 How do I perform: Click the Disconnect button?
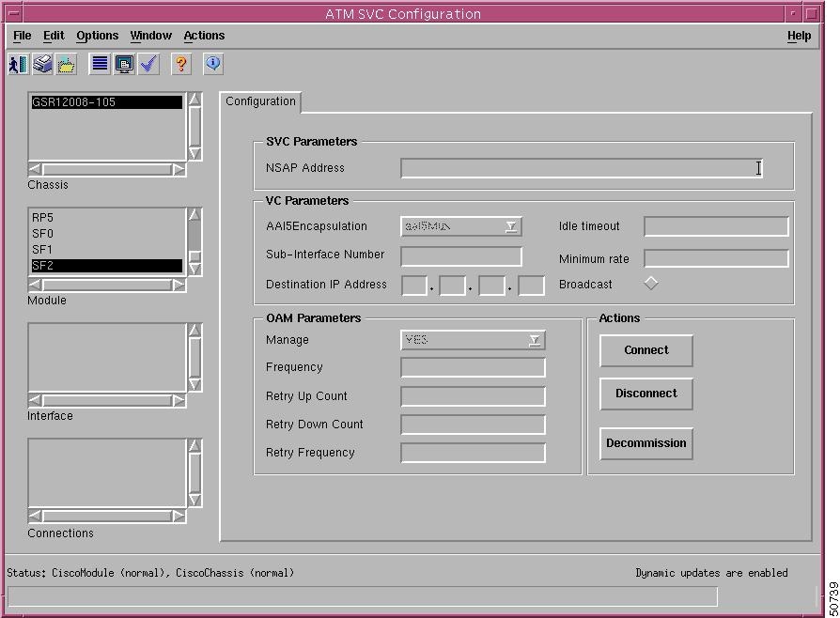click(x=646, y=394)
